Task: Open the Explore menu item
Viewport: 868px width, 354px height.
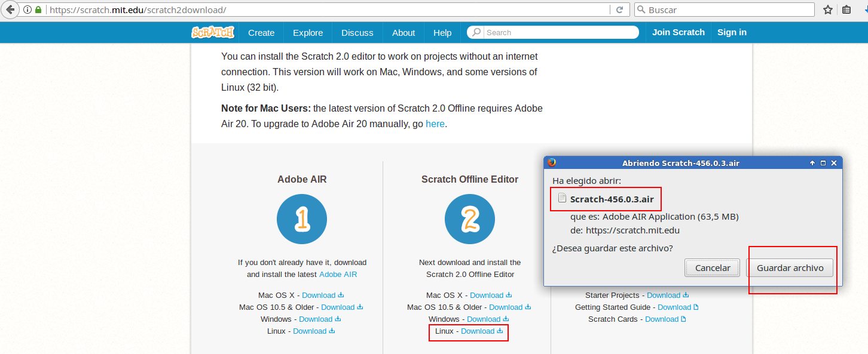Action: click(x=308, y=33)
